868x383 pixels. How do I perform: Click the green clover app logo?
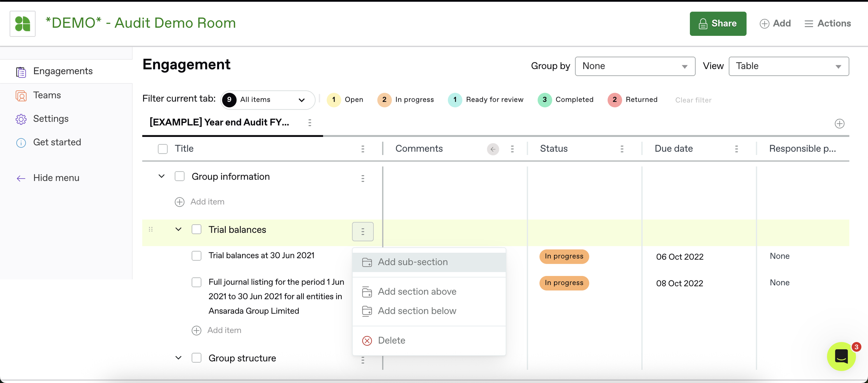click(x=23, y=24)
